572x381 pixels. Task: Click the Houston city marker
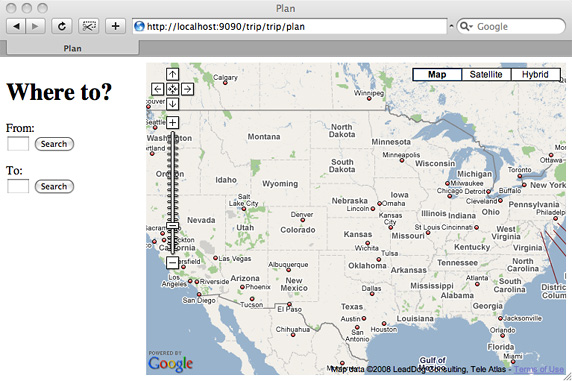pos(384,323)
